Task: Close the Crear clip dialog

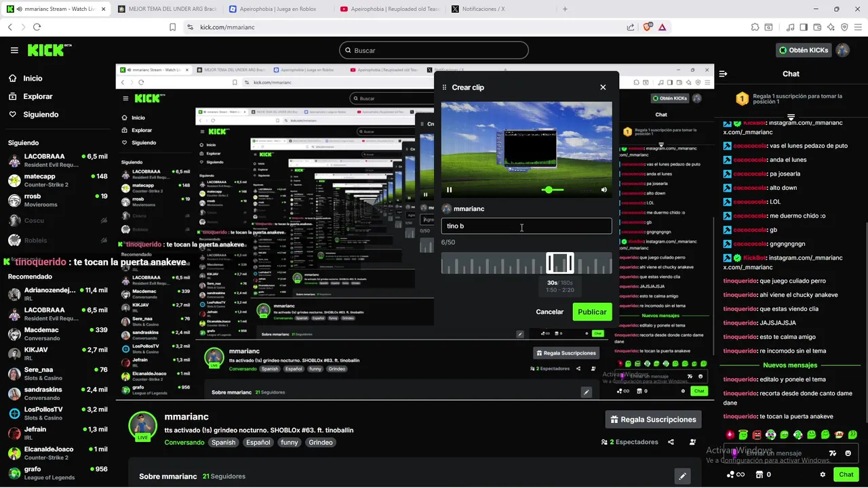Action: [x=603, y=87]
